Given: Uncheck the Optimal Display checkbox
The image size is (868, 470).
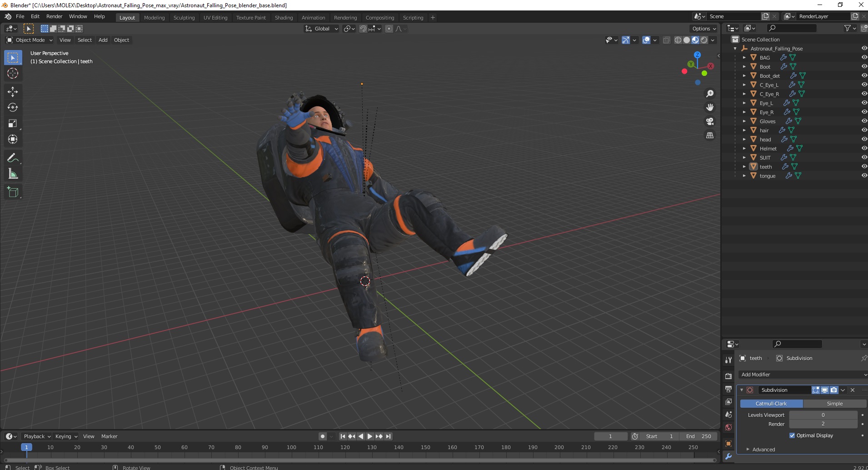Looking at the screenshot, I should coord(792,435).
